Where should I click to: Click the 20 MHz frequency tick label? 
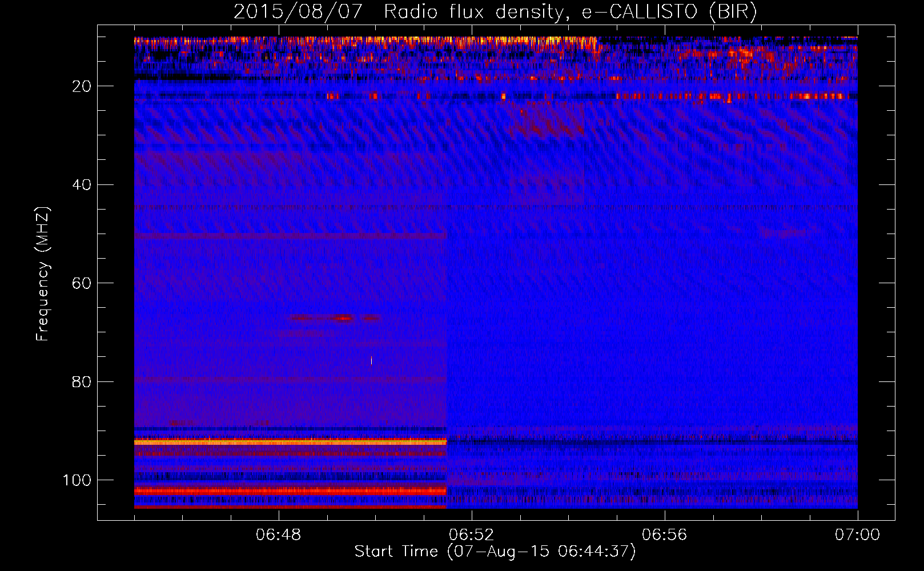[x=82, y=86]
